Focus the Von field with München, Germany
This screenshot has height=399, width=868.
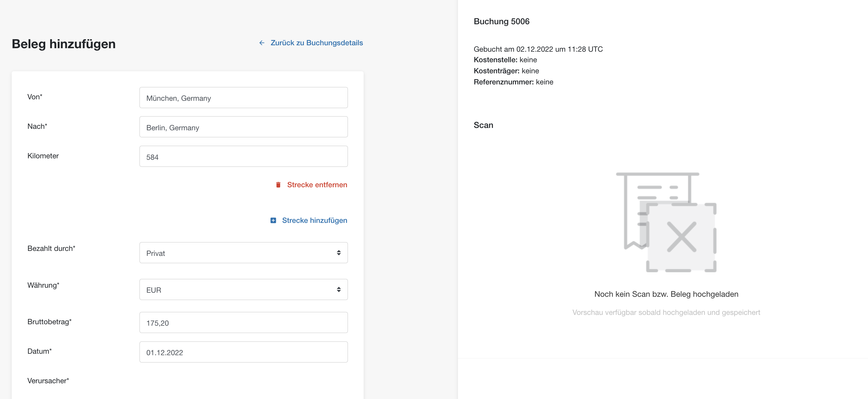pyautogui.click(x=244, y=98)
